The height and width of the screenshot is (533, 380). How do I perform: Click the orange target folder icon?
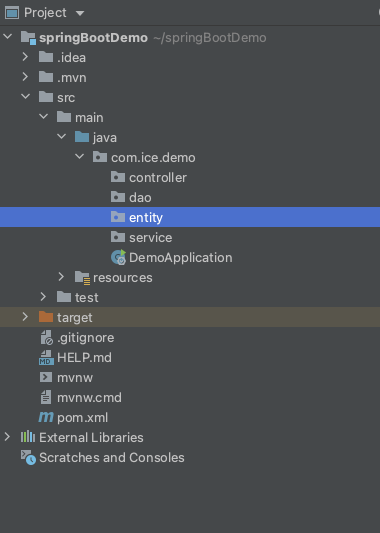46,317
